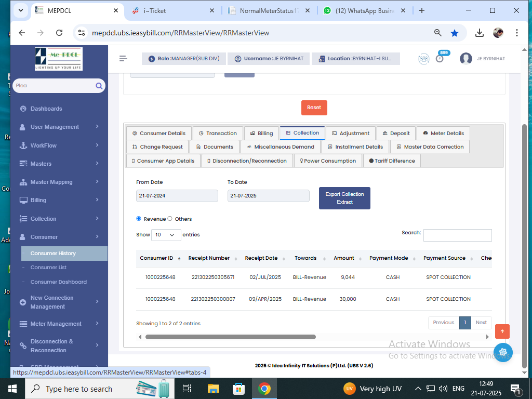Image resolution: width=532 pixels, height=399 pixels.
Task: Click the From Date field
Action: pyautogui.click(x=177, y=196)
